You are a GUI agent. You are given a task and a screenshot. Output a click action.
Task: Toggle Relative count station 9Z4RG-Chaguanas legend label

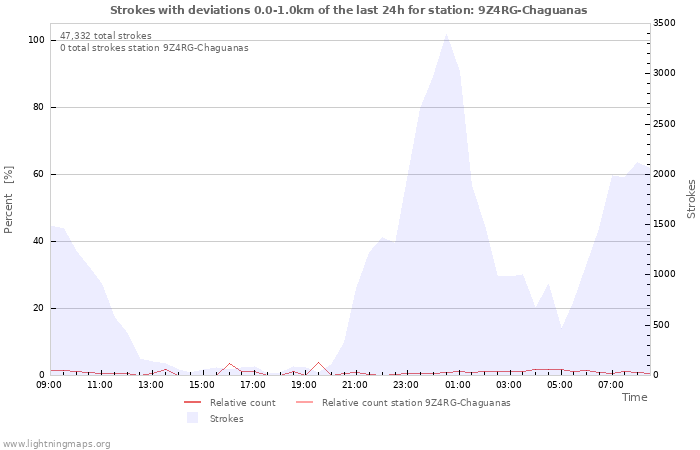click(x=416, y=402)
